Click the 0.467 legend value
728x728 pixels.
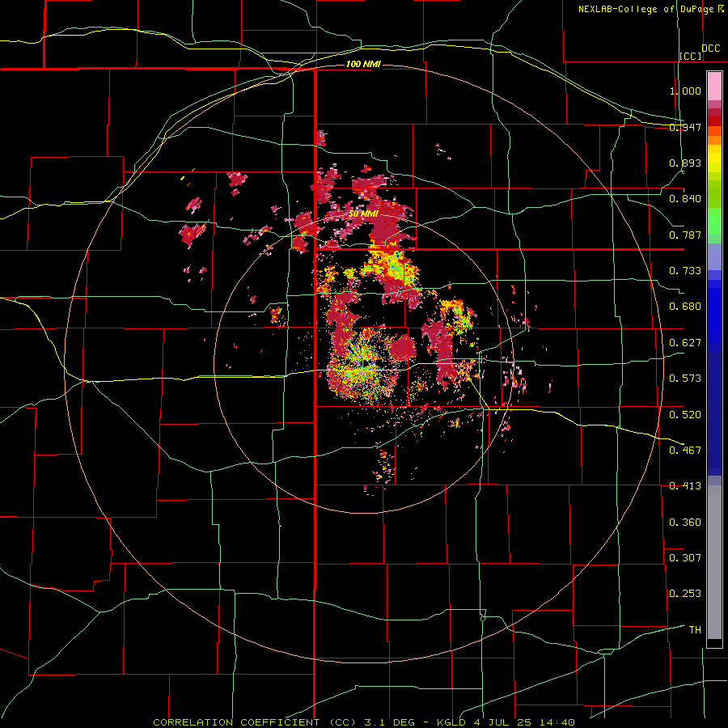click(685, 451)
